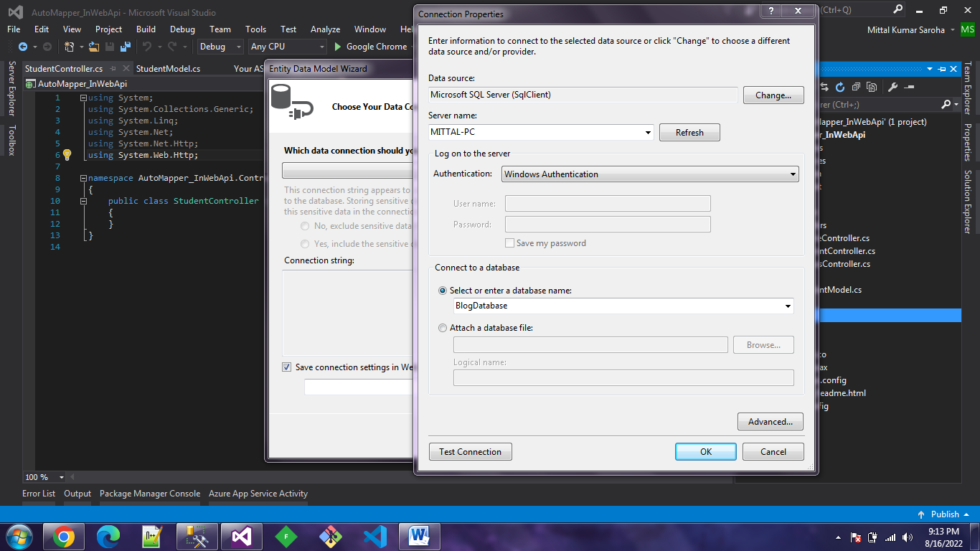
Task: Click the Visual Studio taskbar icon
Action: click(x=242, y=537)
